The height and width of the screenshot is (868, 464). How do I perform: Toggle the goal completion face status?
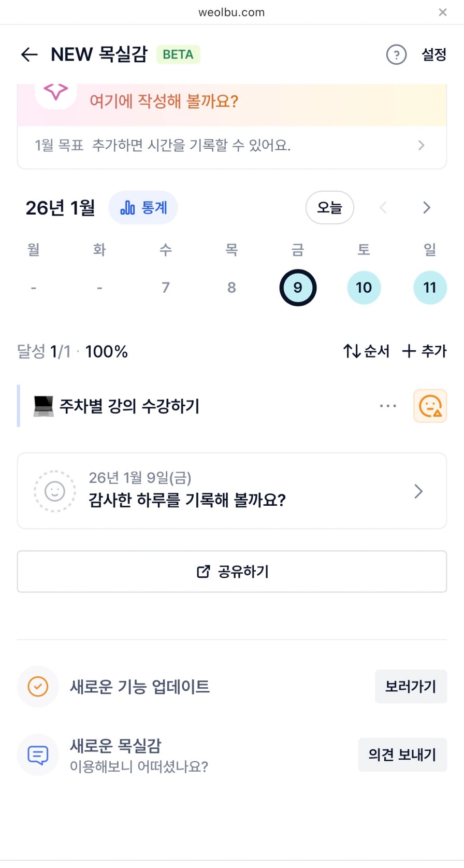[430, 406]
